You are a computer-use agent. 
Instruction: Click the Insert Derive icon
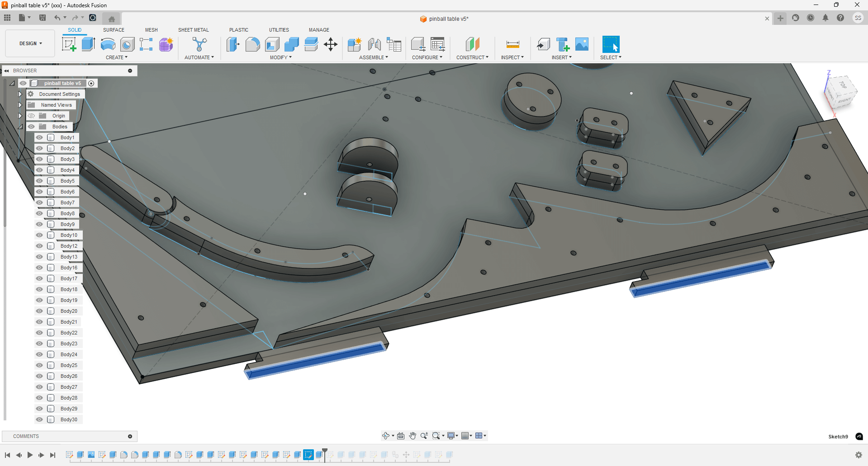pyautogui.click(x=543, y=44)
